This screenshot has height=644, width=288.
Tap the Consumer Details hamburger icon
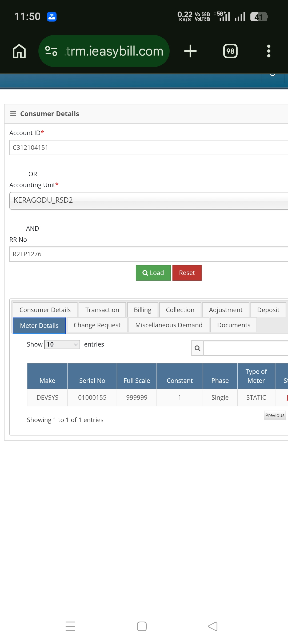pos(13,114)
